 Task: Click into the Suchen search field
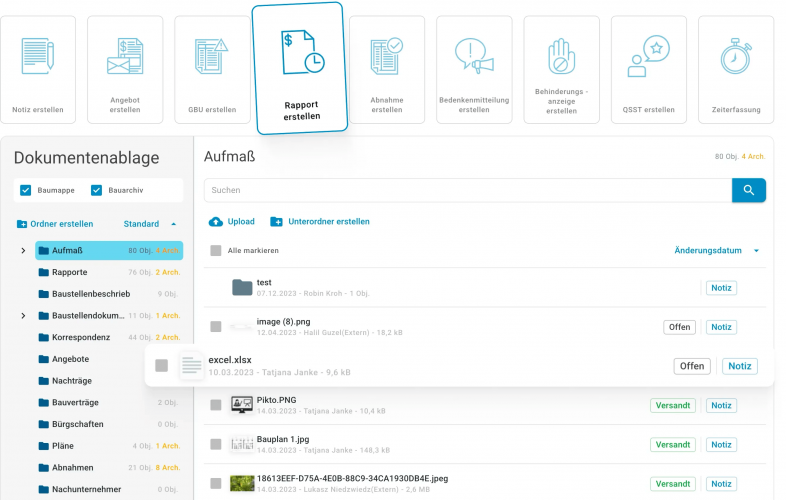click(468, 190)
